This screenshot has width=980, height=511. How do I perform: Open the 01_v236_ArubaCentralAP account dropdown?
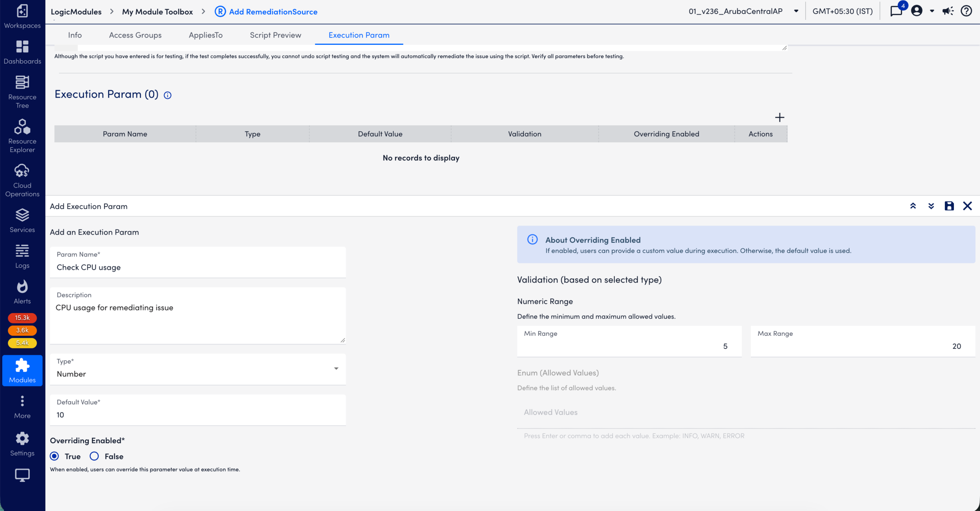(743, 11)
